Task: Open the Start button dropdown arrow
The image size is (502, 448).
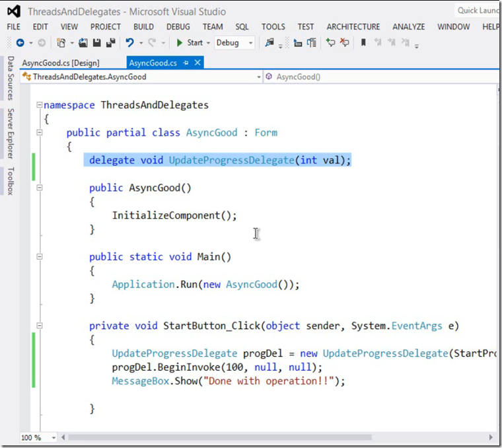Action: pyautogui.click(x=208, y=43)
